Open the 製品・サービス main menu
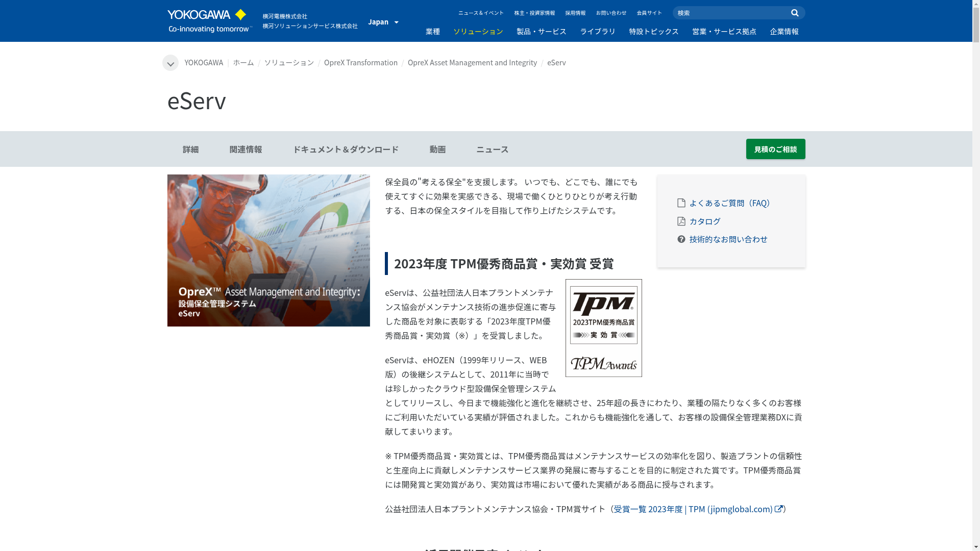Image resolution: width=980 pixels, height=551 pixels. pyautogui.click(x=542, y=32)
